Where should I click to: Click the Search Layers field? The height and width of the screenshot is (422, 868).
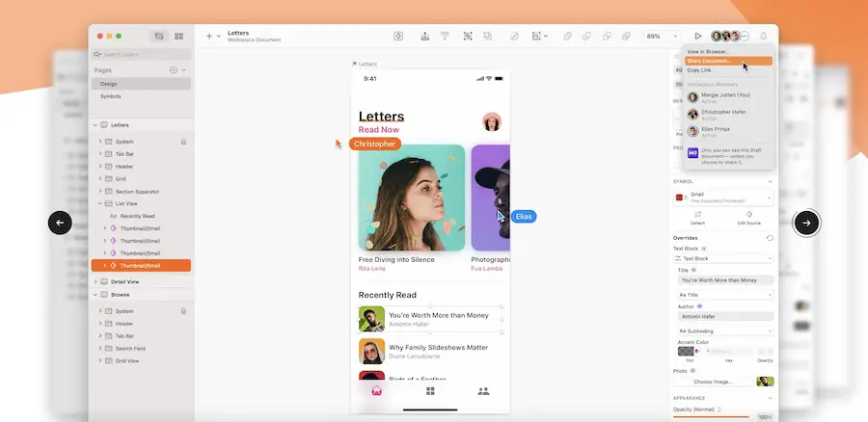point(141,54)
